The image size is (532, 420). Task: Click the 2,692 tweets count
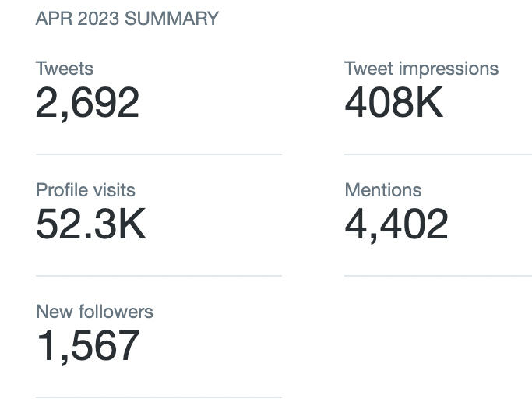tap(87, 102)
